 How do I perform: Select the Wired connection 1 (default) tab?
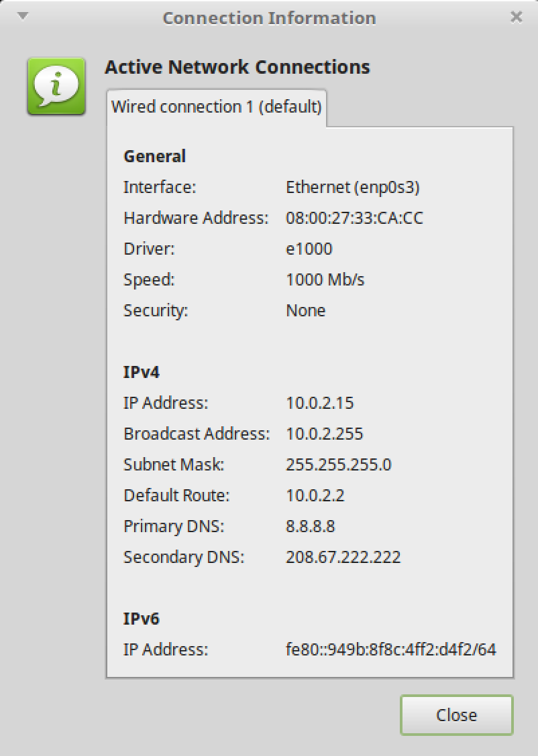(x=216, y=107)
